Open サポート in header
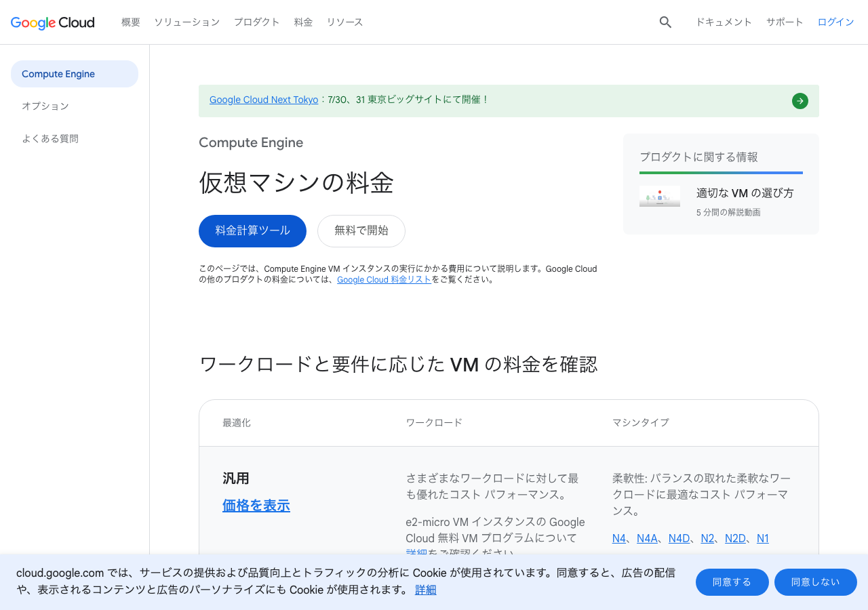The image size is (868, 610). [785, 22]
